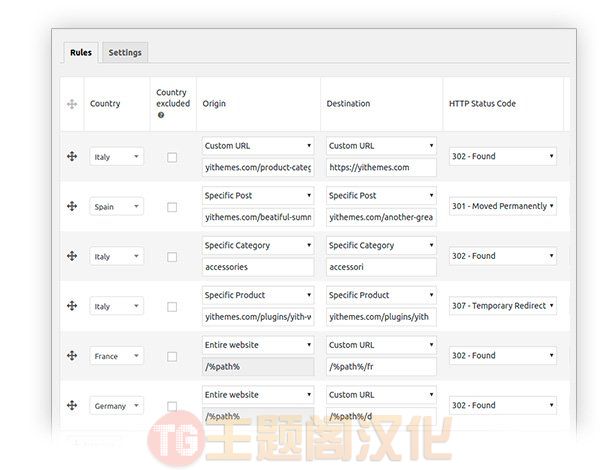Open the France country dropdown
The image size is (600, 470).
pos(117,356)
